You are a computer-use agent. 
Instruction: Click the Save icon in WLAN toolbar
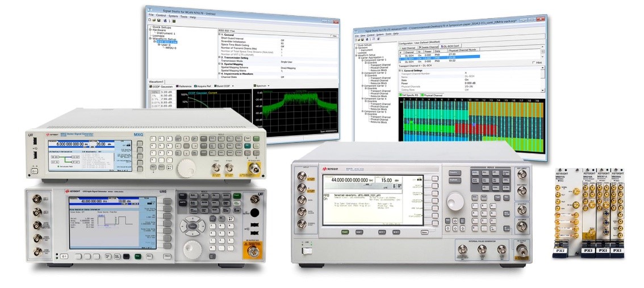pos(159,20)
